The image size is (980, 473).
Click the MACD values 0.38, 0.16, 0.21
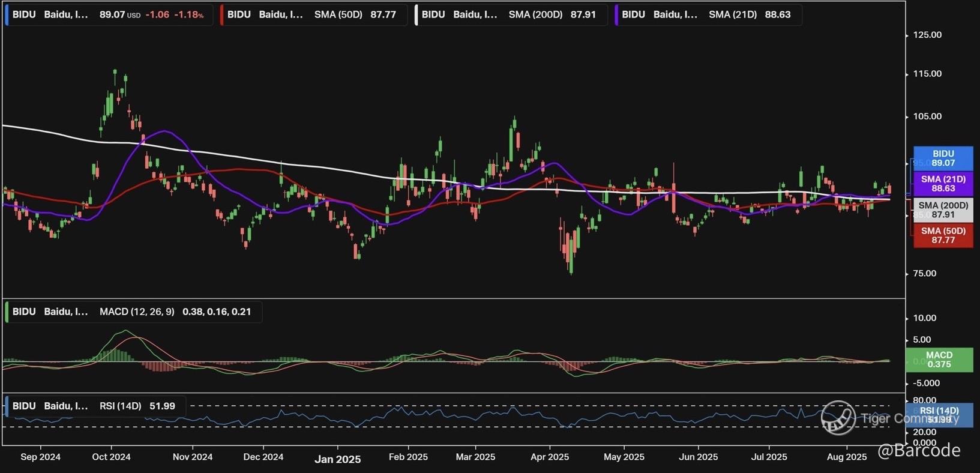[x=217, y=312]
